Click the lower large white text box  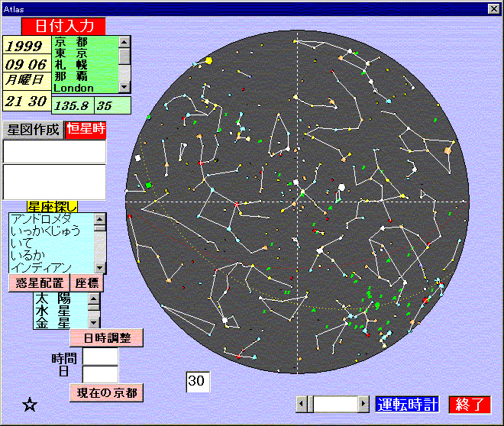tap(54, 182)
